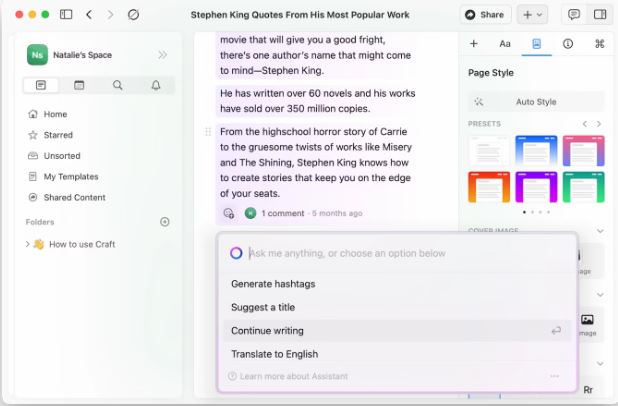Select the green gradient preset
This screenshot has width=618, height=406.
tap(583, 187)
